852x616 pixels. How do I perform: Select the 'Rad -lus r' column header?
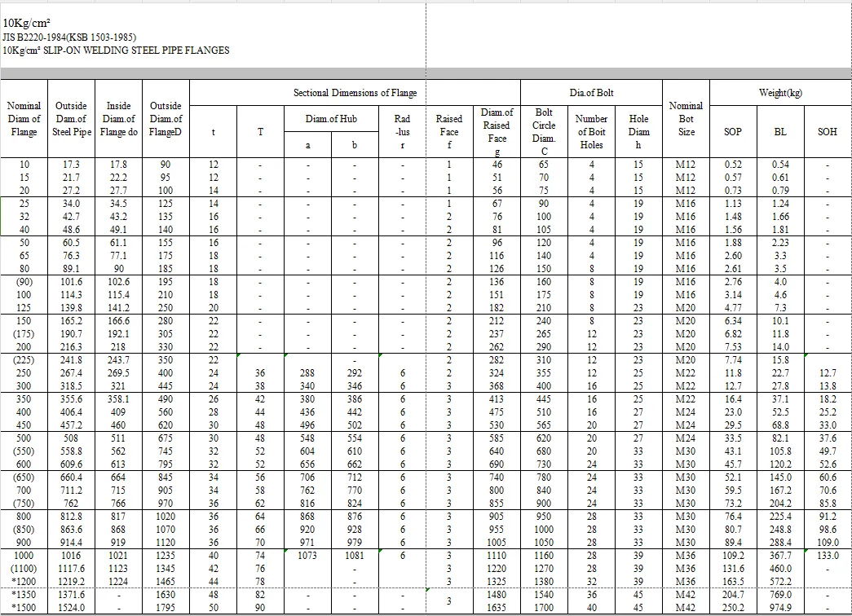402,132
